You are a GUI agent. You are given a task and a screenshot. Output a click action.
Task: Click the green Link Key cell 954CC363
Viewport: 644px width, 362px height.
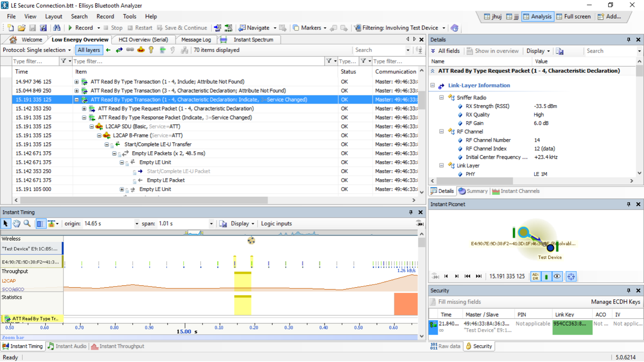coord(572,326)
